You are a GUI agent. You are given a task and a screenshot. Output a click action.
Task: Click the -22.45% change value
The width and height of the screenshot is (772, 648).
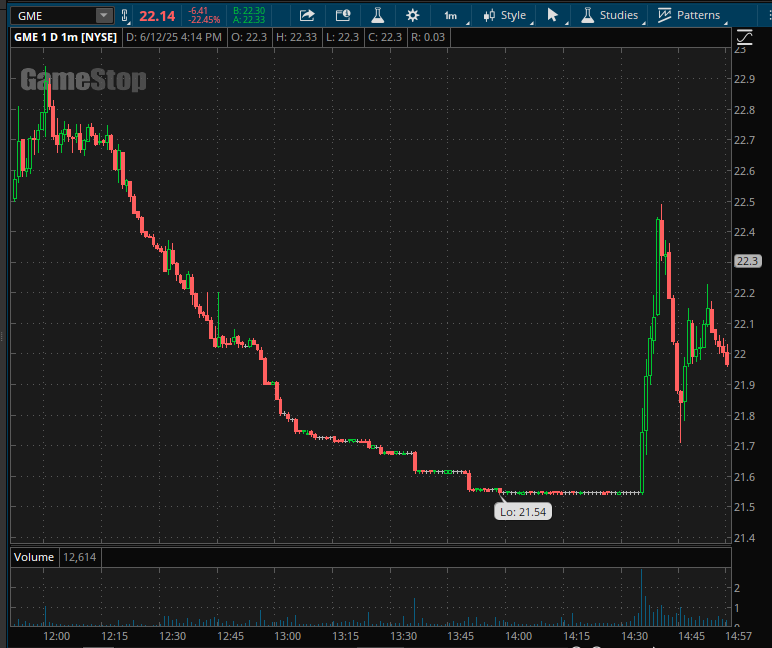204,20
